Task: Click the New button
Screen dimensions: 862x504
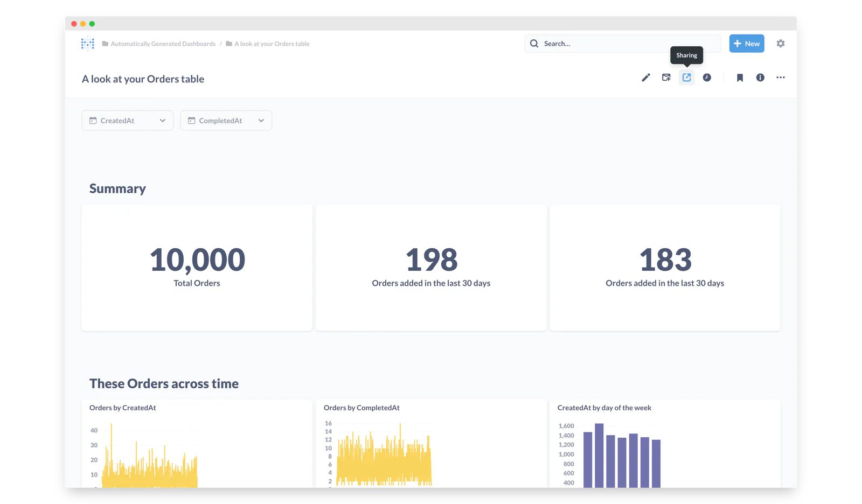Action: point(747,44)
